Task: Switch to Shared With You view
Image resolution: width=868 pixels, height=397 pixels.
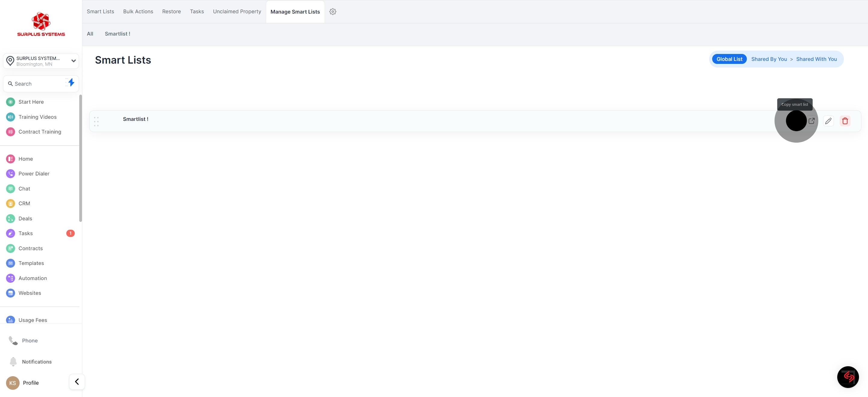Action: (816, 59)
